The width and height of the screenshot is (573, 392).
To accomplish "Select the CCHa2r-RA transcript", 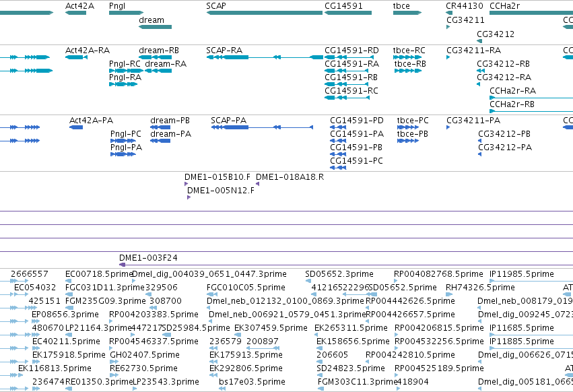I will [531, 98].
